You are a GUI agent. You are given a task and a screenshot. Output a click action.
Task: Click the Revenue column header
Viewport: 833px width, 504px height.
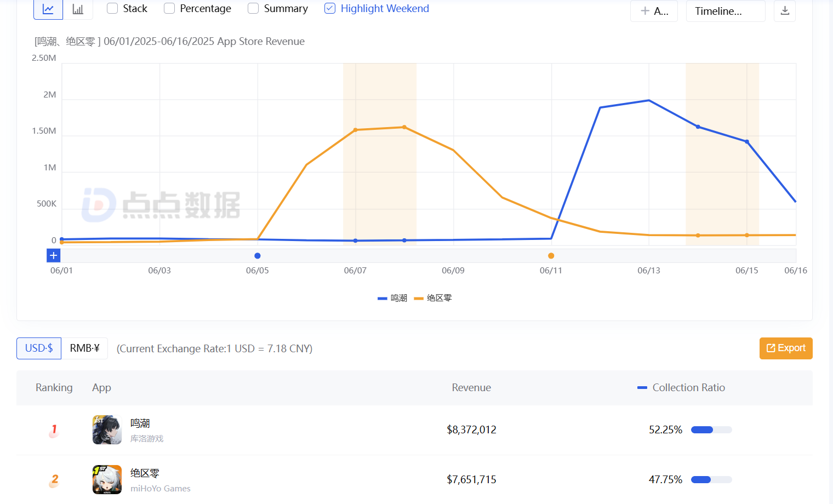click(471, 388)
